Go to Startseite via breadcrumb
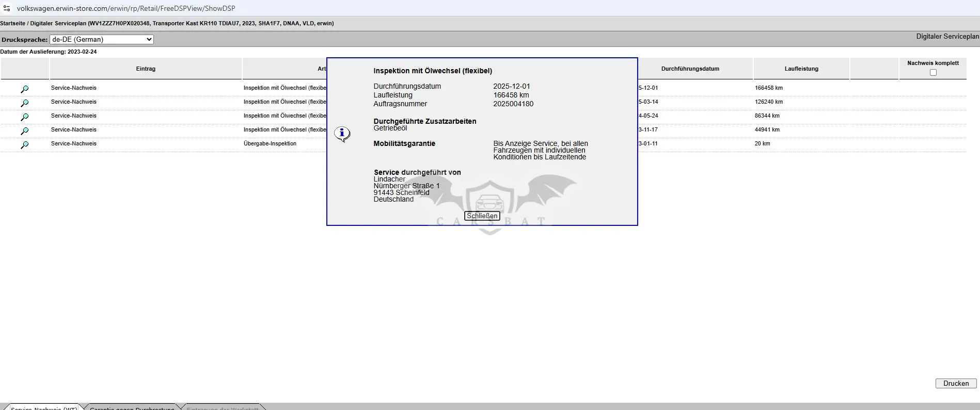980x410 pixels. pos(13,23)
